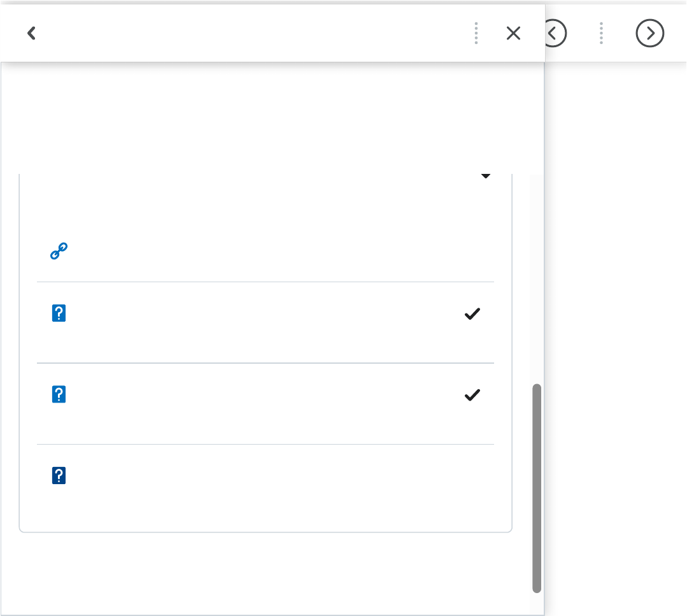Click the dark question-mark icon in the last row
The height and width of the screenshot is (616, 687).
[59, 475]
